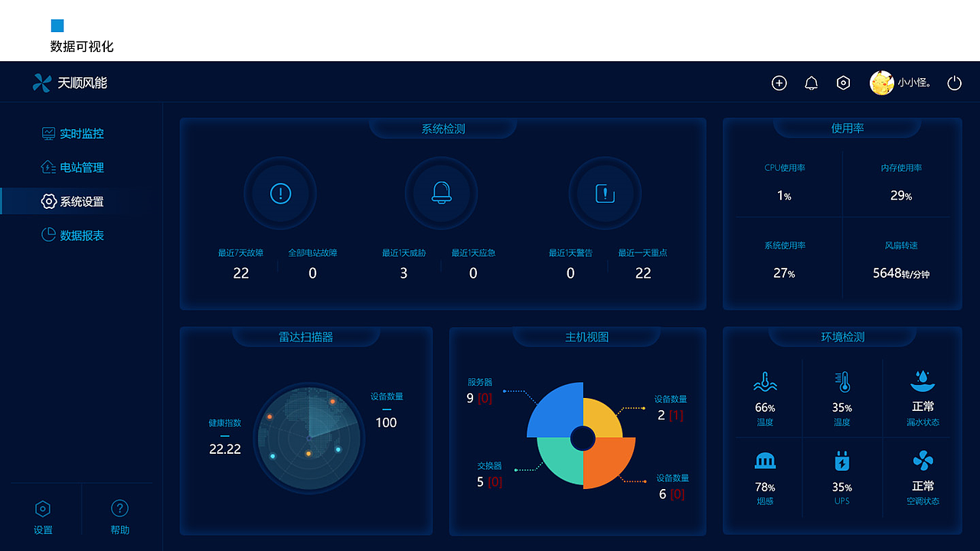
Task: Select the 雷达扫描器 panel title
Action: pos(305,337)
